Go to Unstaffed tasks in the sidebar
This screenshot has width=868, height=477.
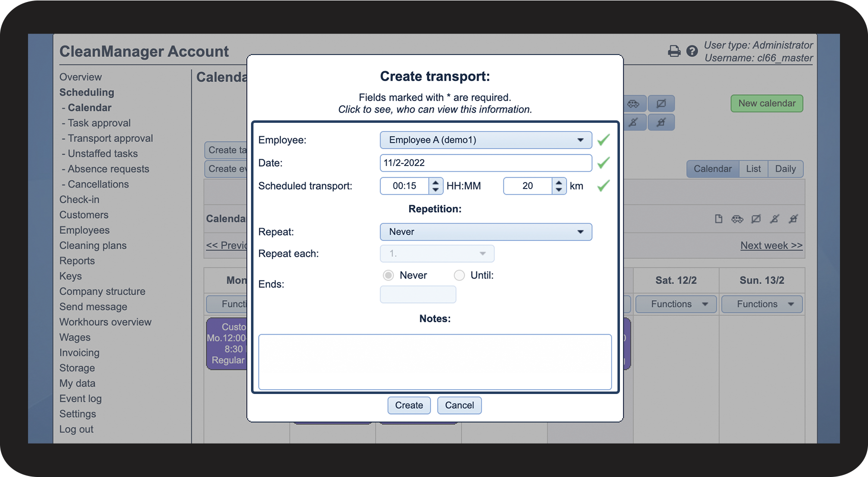[103, 154]
